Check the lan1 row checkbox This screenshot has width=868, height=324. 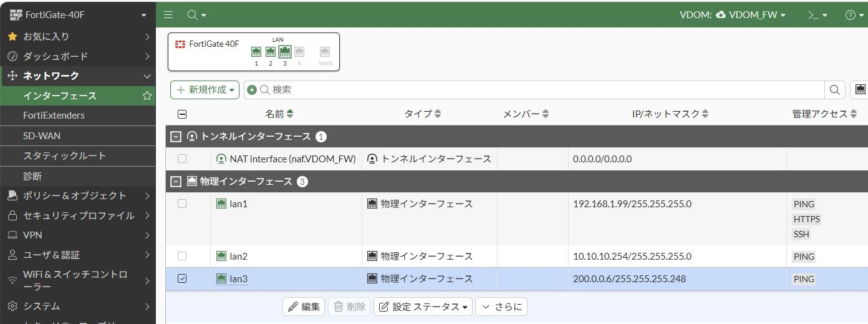tap(182, 204)
